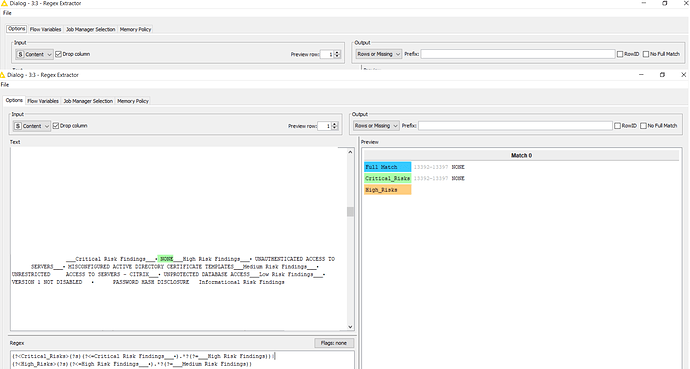Screen dimensions: 690x369
Task: Click scroll down arrow of Text pane
Action: 350,327
